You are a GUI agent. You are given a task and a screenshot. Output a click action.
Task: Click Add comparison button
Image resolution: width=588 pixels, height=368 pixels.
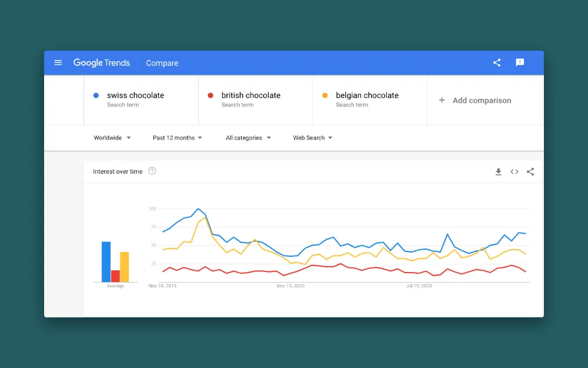pos(475,100)
